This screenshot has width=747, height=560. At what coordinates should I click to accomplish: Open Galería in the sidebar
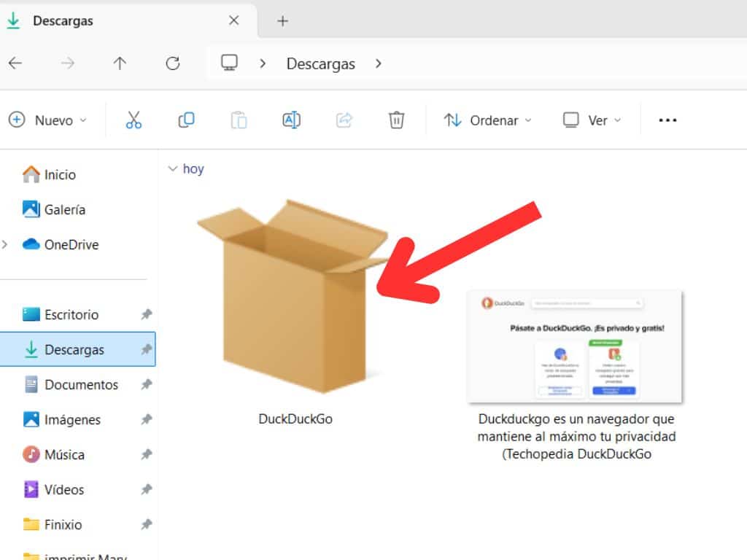[x=54, y=209]
